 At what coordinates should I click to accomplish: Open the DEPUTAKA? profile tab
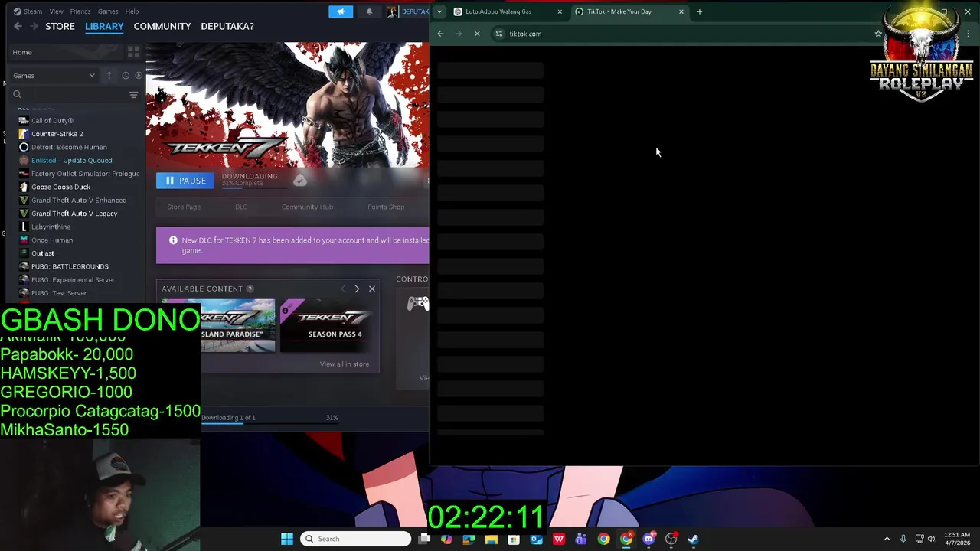[x=227, y=26]
